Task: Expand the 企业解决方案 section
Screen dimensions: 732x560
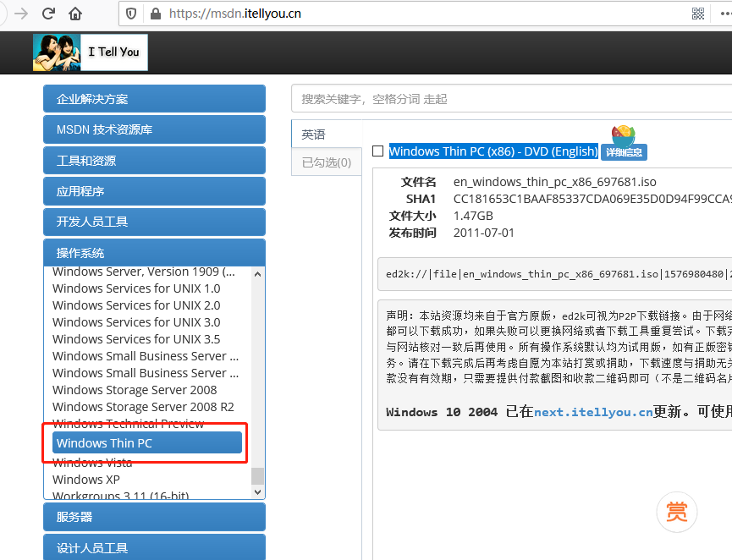Action: pos(155,99)
